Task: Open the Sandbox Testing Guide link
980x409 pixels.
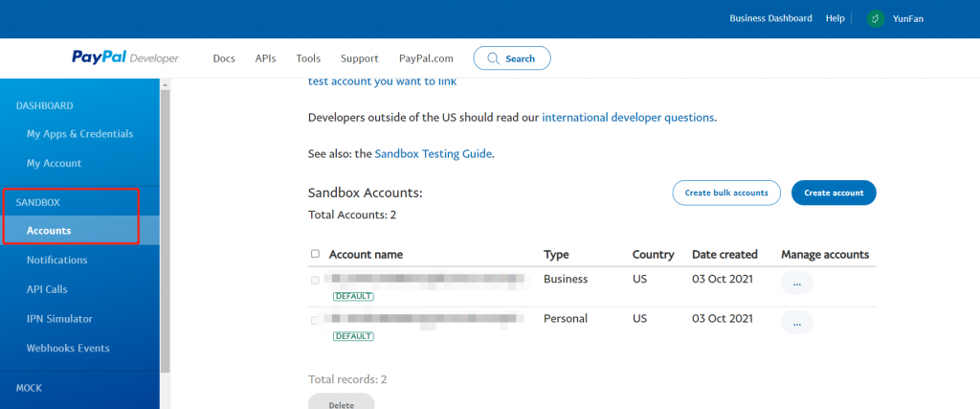Action: [x=433, y=153]
